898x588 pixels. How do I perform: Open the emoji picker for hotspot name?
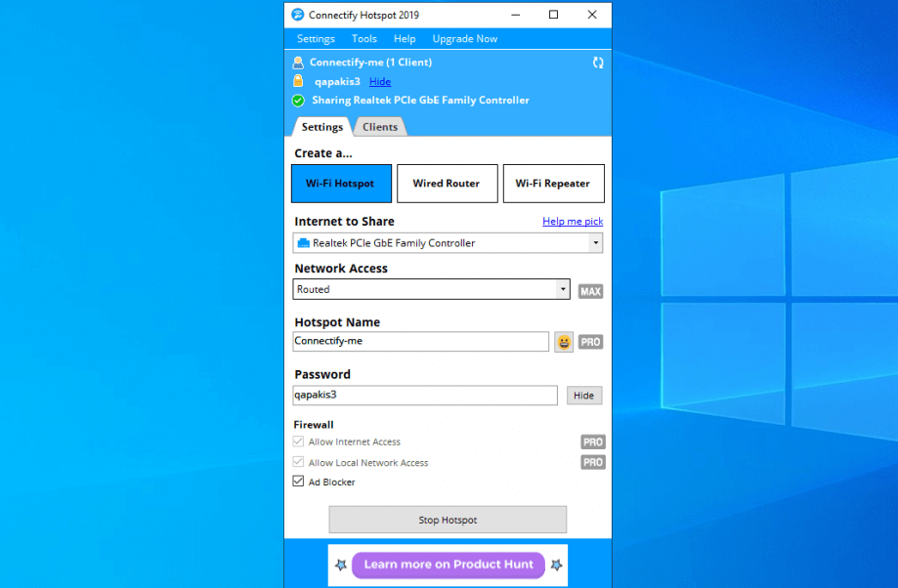(563, 341)
